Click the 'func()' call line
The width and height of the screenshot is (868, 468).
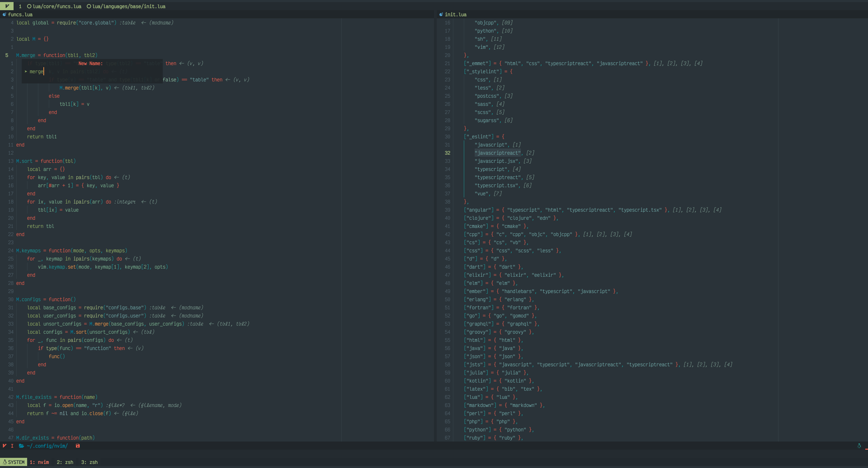(x=57, y=356)
